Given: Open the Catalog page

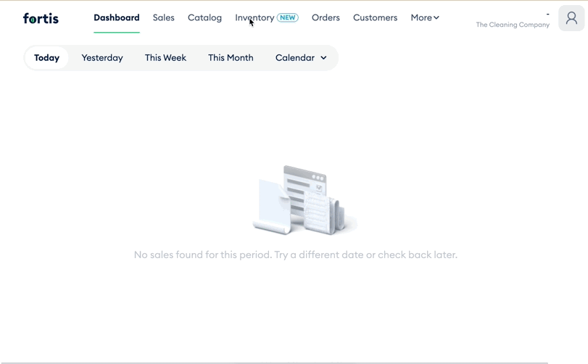Looking at the screenshot, I should tap(204, 17).
